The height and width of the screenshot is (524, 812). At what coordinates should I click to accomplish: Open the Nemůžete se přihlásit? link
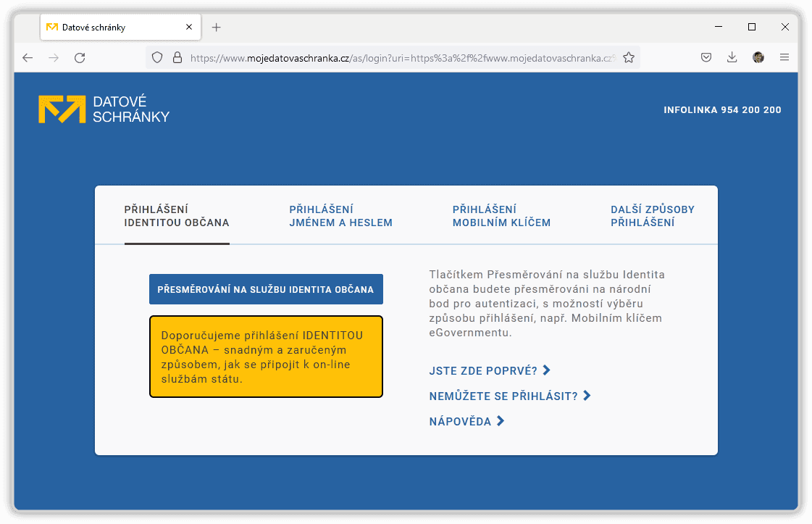pos(509,396)
